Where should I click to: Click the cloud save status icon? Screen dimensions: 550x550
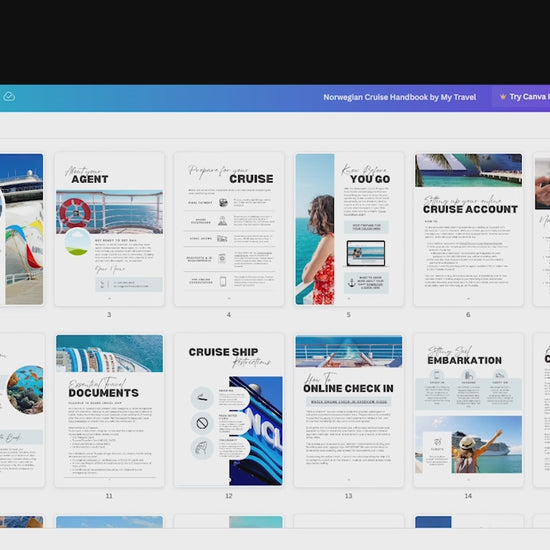point(9,96)
